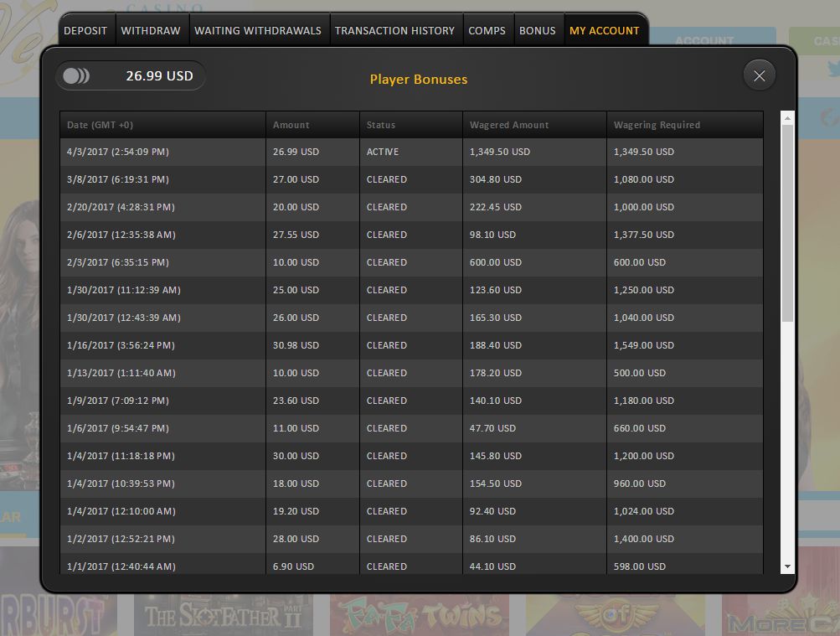Screen dimensions: 840x636
Task: Select the 2/3/2017 (6:35:15 PM) date
Action: tap(118, 262)
